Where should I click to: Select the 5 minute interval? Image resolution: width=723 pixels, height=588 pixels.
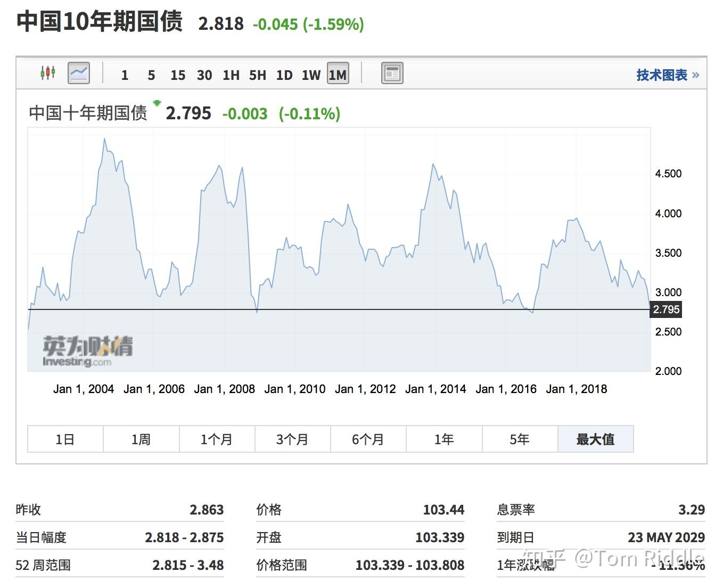pos(151,75)
